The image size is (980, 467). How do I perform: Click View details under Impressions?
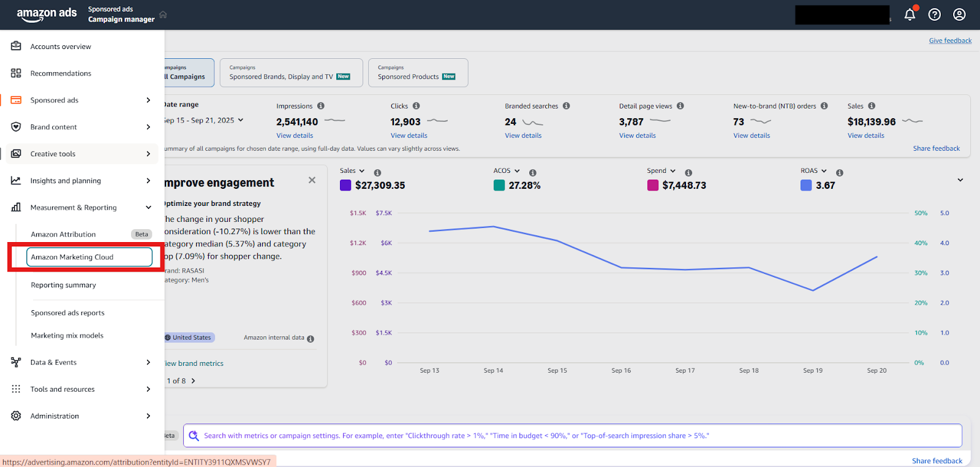pos(295,135)
